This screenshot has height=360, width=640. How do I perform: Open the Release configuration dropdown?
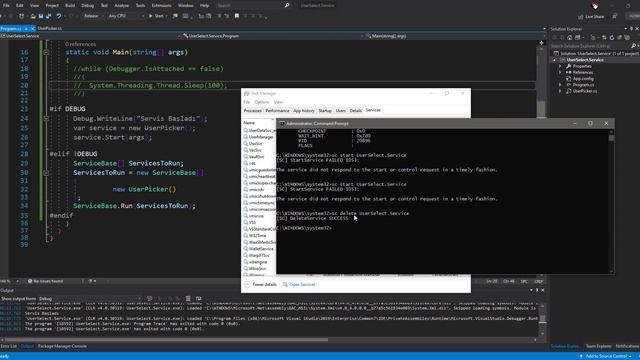click(x=93, y=16)
